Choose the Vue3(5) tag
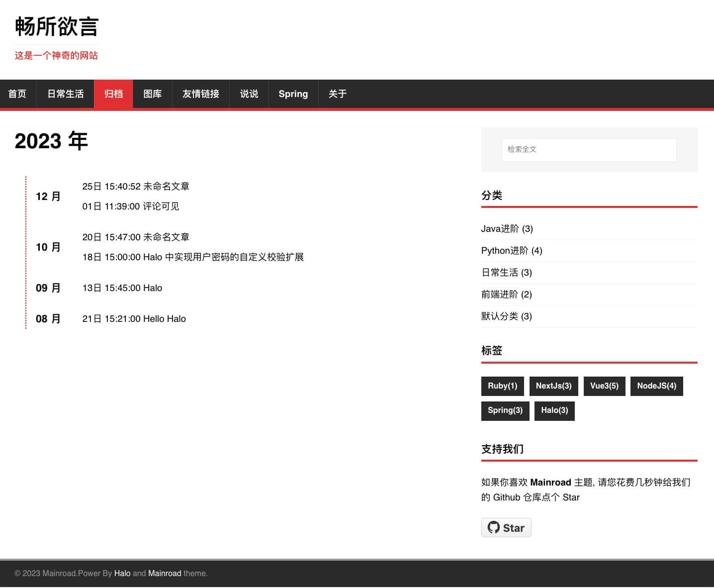Viewport: 714px width, 588px height. (604, 386)
